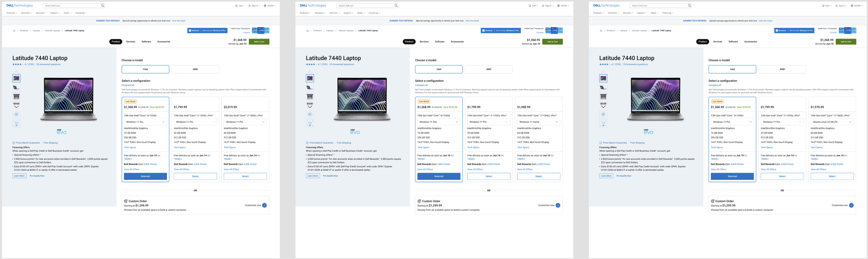The image size is (868, 259).
Task: Switch to the Services tab in the left page
Action: [x=131, y=42]
